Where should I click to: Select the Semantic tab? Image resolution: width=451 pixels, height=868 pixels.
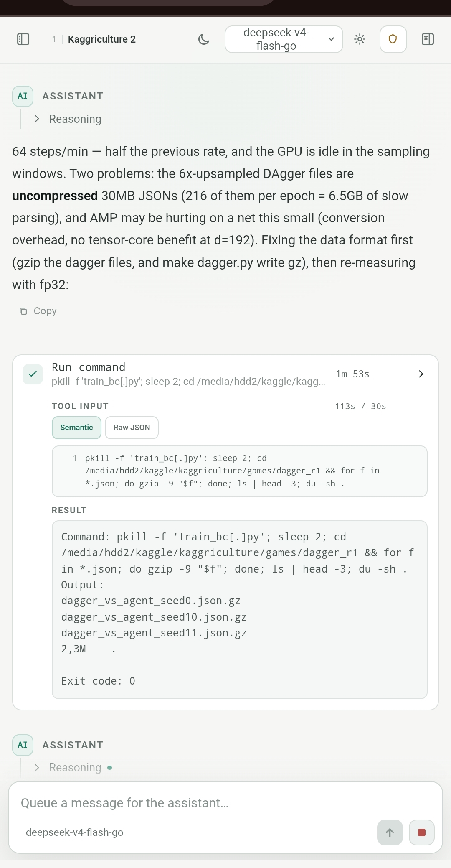(76, 428)
